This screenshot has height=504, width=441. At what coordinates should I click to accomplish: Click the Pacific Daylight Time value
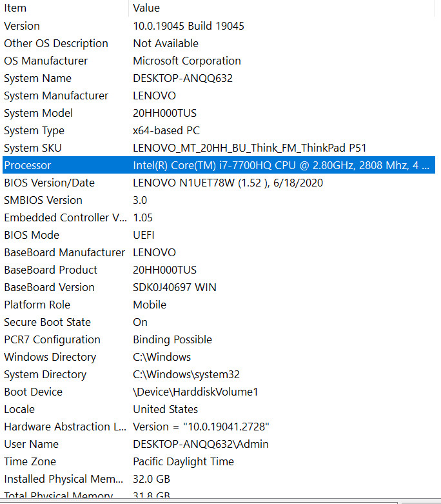pos(183,461)
